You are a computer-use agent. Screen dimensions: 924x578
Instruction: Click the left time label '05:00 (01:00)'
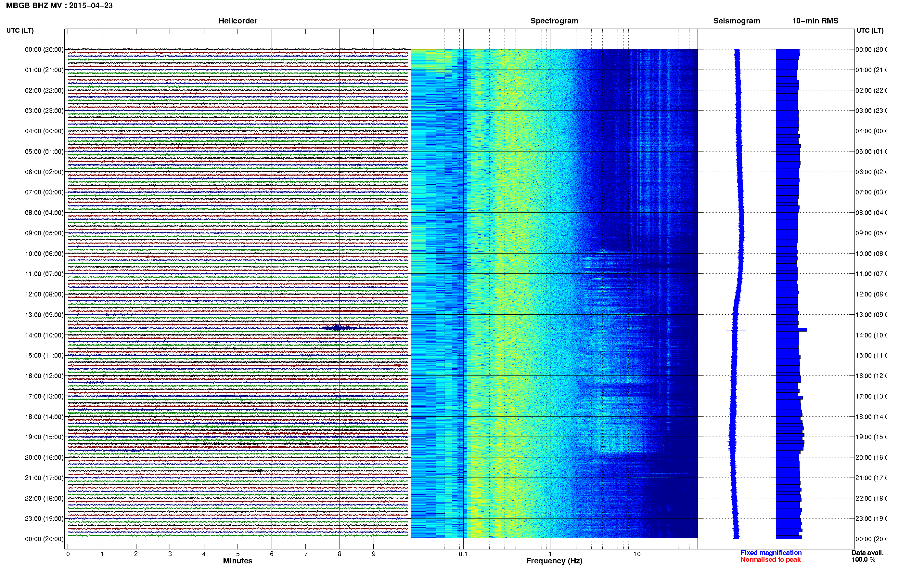pyautogui.click(x=44, y=151)
